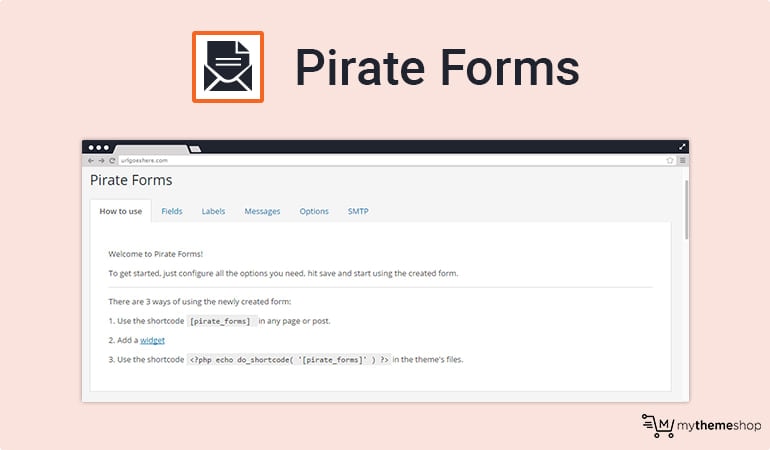Click the Pirate Forms page heading
This screenshot has width=770, height=450.
point(131,180)
